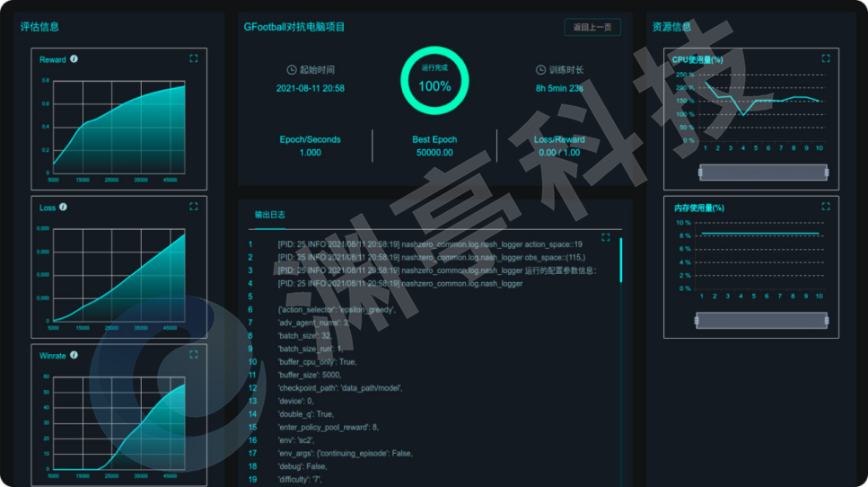Click the clock icon by 训练时长
Image resolution: width=868 pixels, height=487 pixels.
540,70
